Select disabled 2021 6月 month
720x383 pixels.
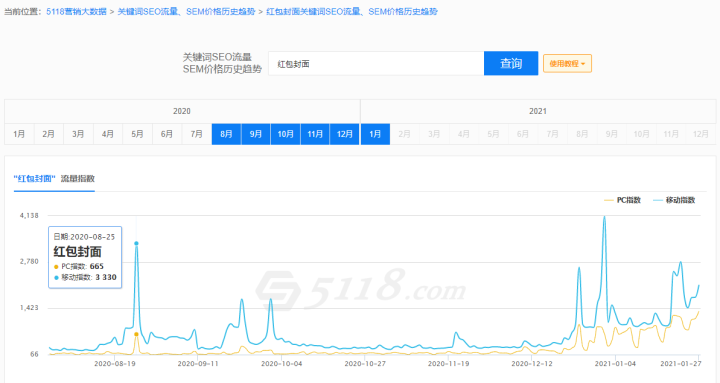523,134
